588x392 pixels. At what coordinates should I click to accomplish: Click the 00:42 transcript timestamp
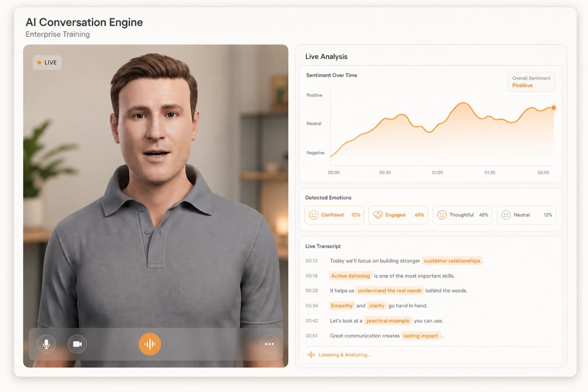pos(312,321)
